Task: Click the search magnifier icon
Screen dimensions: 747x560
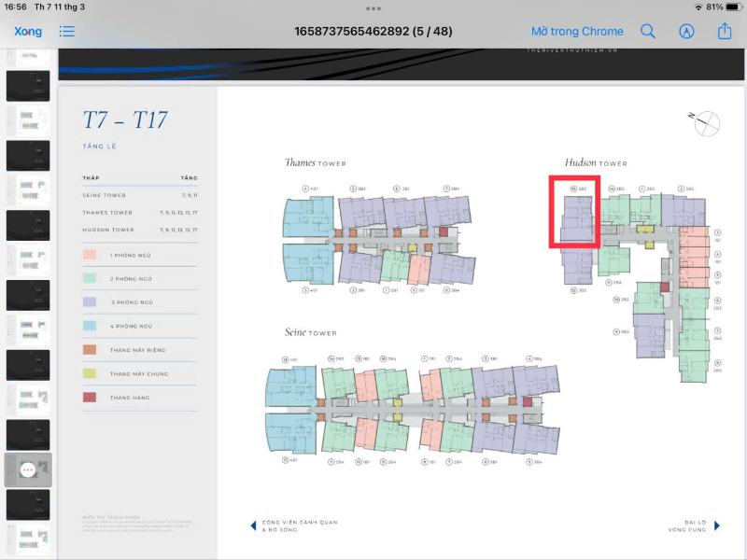Action: [647, 32]
